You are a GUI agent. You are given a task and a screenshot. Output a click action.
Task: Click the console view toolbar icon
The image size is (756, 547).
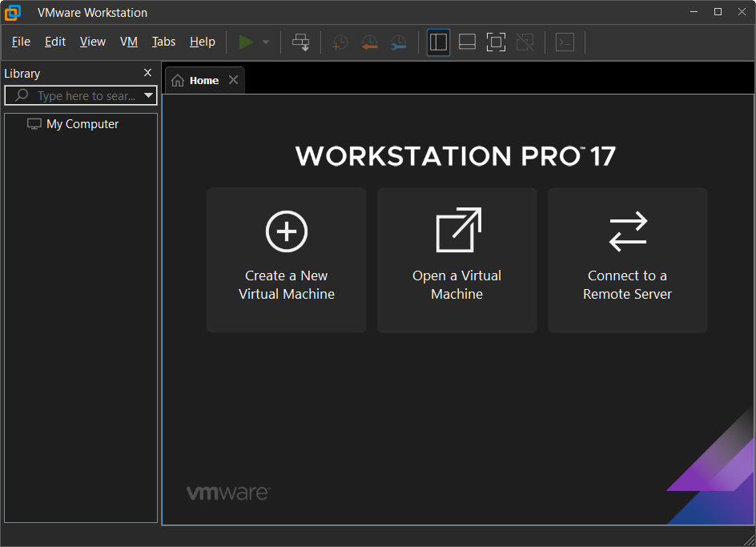point(565,42)
